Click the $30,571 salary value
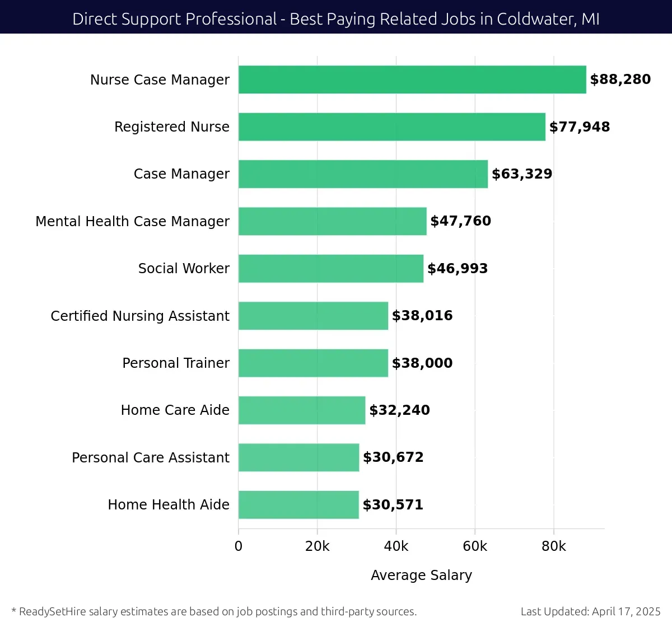 [393, 505]
